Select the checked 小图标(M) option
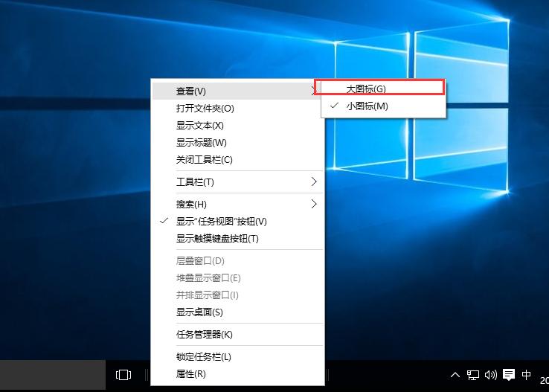Screen dimensions: 549x392 383,106
